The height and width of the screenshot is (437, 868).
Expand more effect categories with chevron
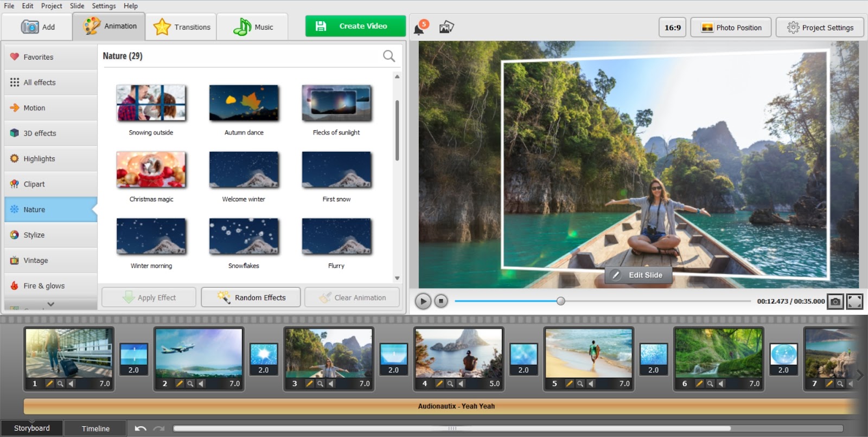50,304
